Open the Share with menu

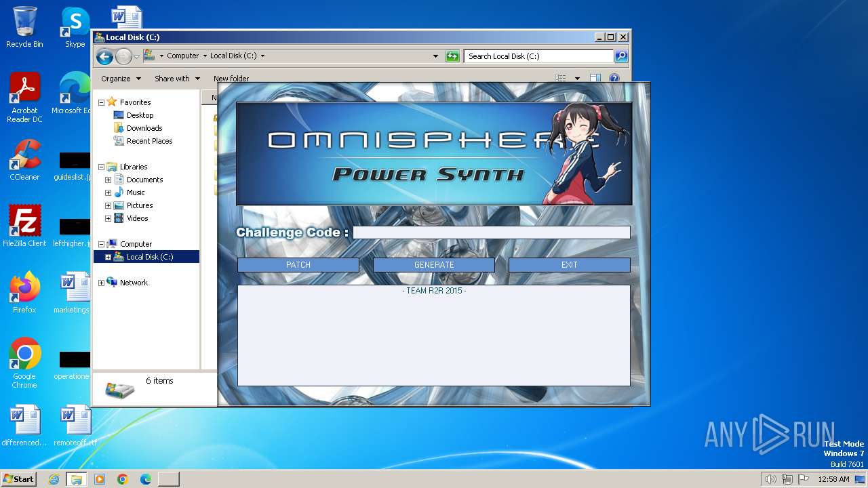[177, 79]
